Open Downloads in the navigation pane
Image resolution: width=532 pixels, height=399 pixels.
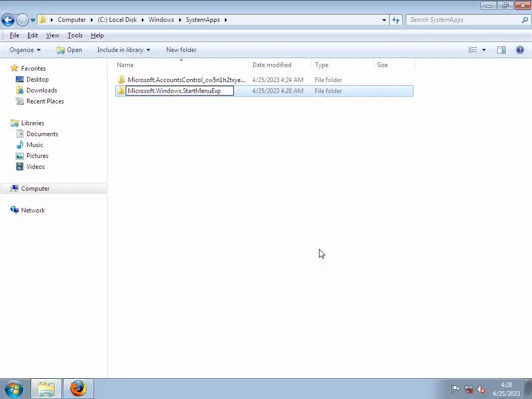click(42, 90)
